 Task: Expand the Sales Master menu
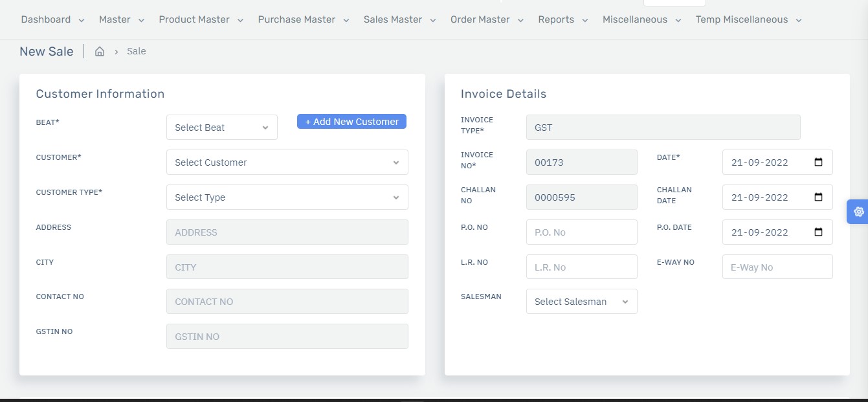point(399,19)
